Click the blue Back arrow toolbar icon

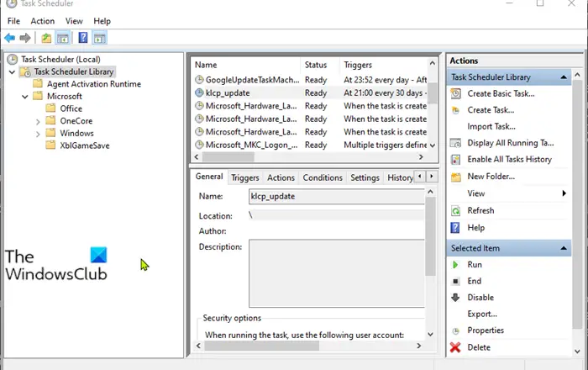(x=10, y=38)
